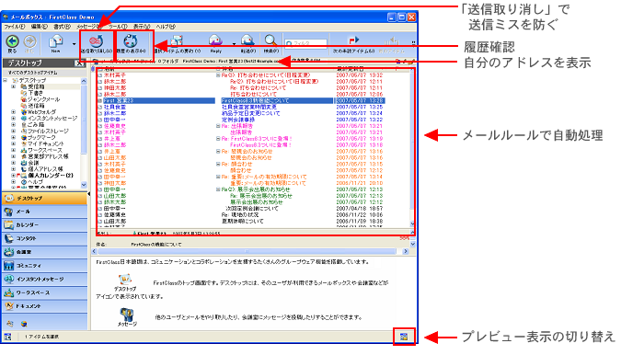Click the 転送 (forward) toolbar icon

[247, 41]
